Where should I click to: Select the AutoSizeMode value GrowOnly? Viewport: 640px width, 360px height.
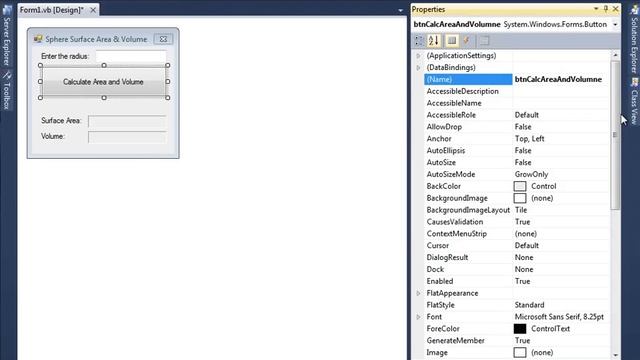pos(531,174)
